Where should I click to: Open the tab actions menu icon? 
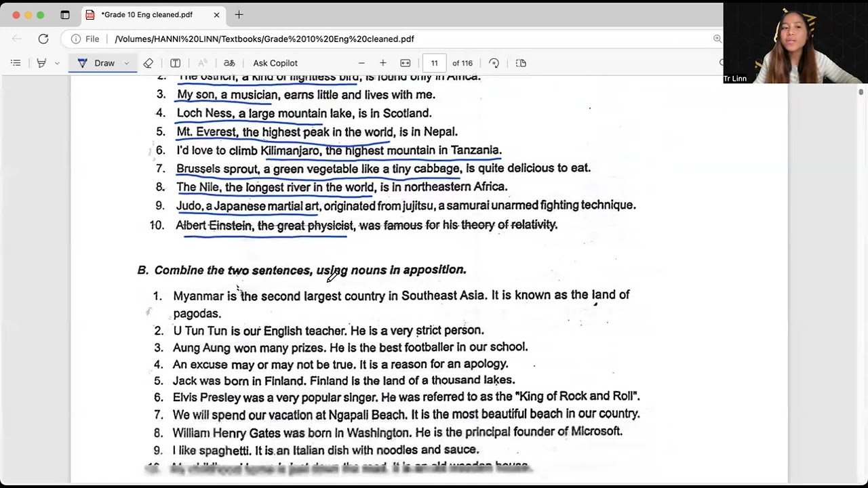[65, 15]
